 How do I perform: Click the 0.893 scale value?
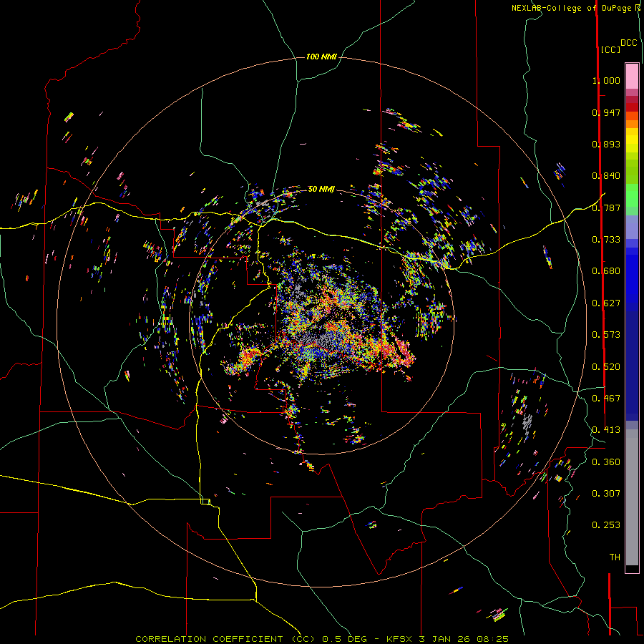pyautogui.click(x=606, y=144)
